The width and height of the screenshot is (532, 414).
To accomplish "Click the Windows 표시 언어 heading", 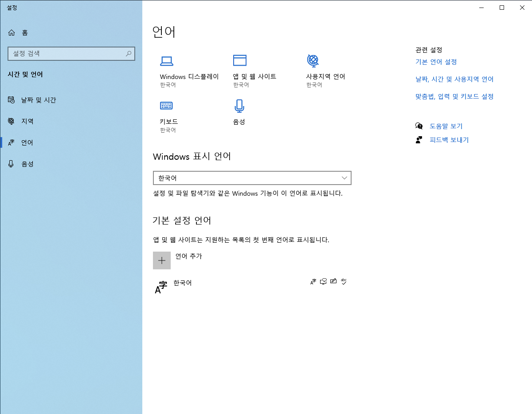I will coord(192,156).
